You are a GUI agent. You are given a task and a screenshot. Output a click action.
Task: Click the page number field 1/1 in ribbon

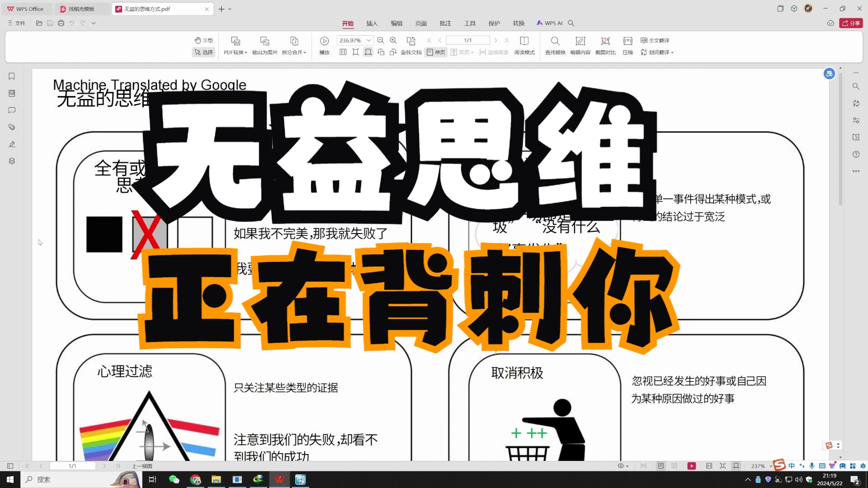(468, 40)
